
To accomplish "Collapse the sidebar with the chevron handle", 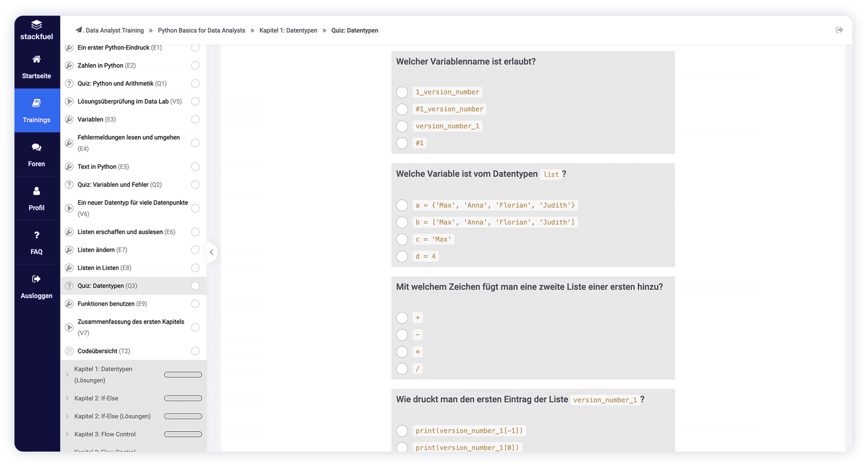I will tap(212, 252).
